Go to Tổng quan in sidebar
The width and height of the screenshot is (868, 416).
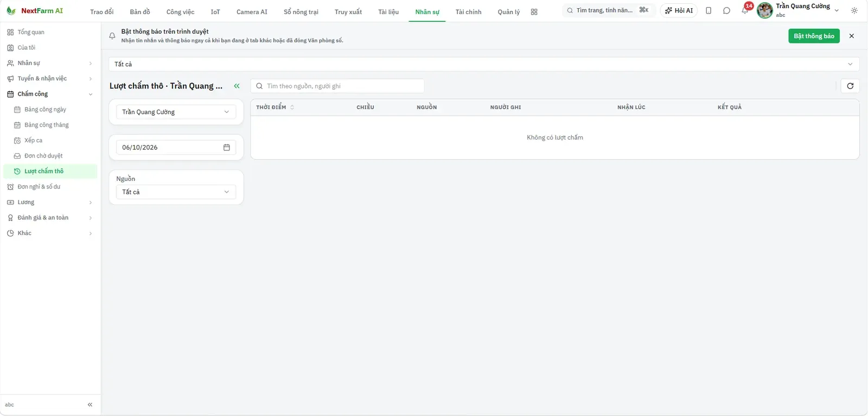click(50, 32)
